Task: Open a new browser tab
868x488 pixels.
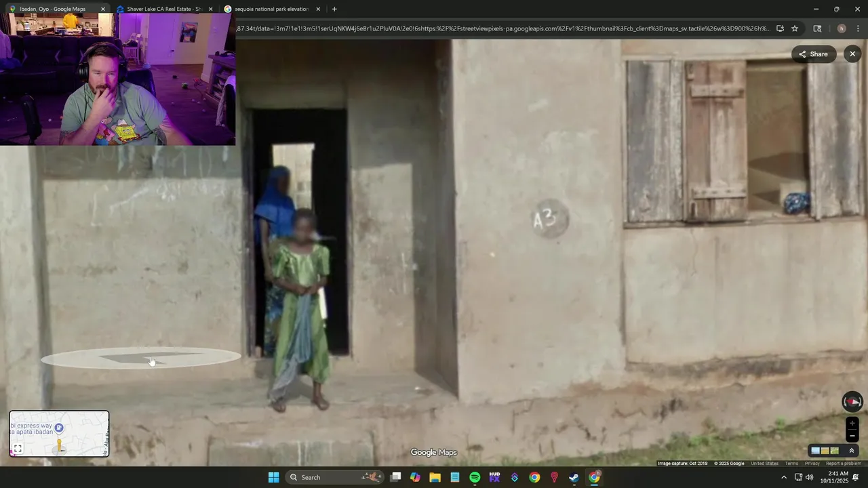Action: pos(334,9)
